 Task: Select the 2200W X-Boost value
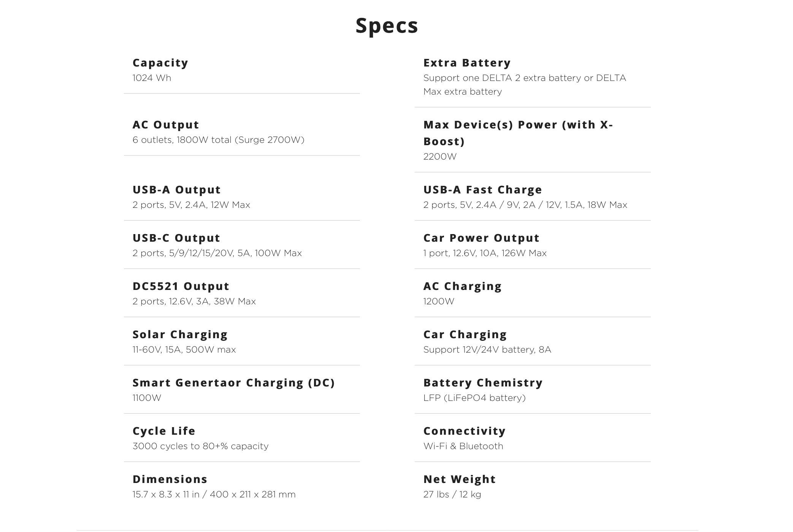tap(440, 157)
